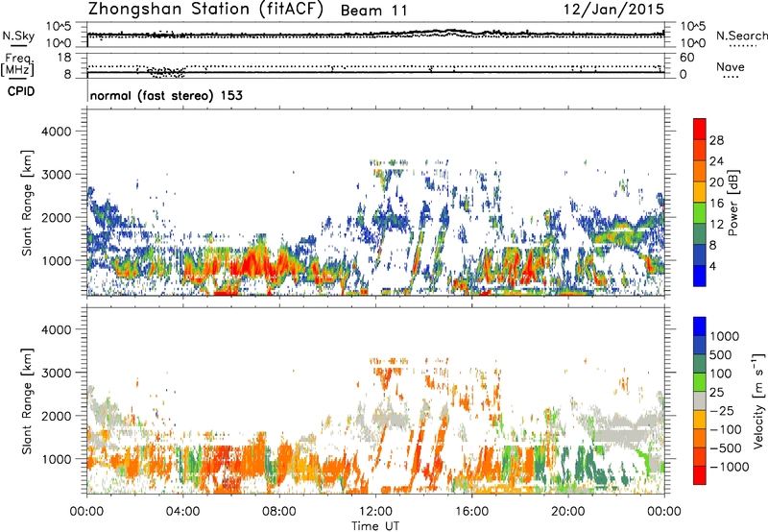Click the '4000' tick on power panel
The width and height of the screenshot is (768, 532).
(57, 132)
